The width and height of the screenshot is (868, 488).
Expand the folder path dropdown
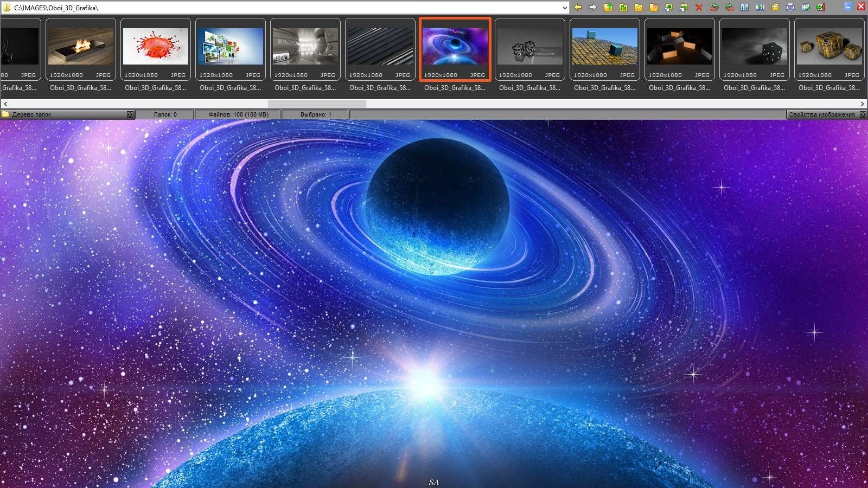[565, 8]
